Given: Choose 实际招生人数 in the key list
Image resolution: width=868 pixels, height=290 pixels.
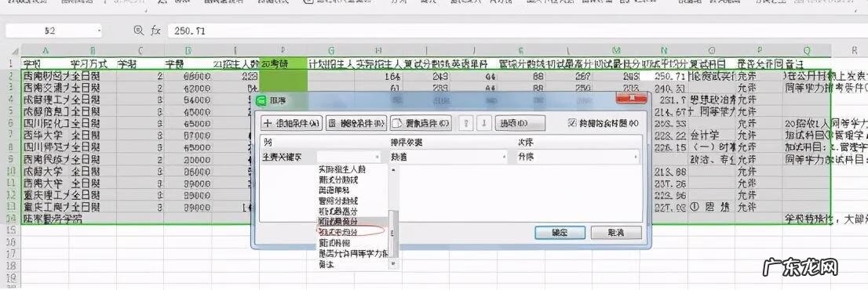Looking at the screenshot, I should pyautogui.click(x=342, y=170).
